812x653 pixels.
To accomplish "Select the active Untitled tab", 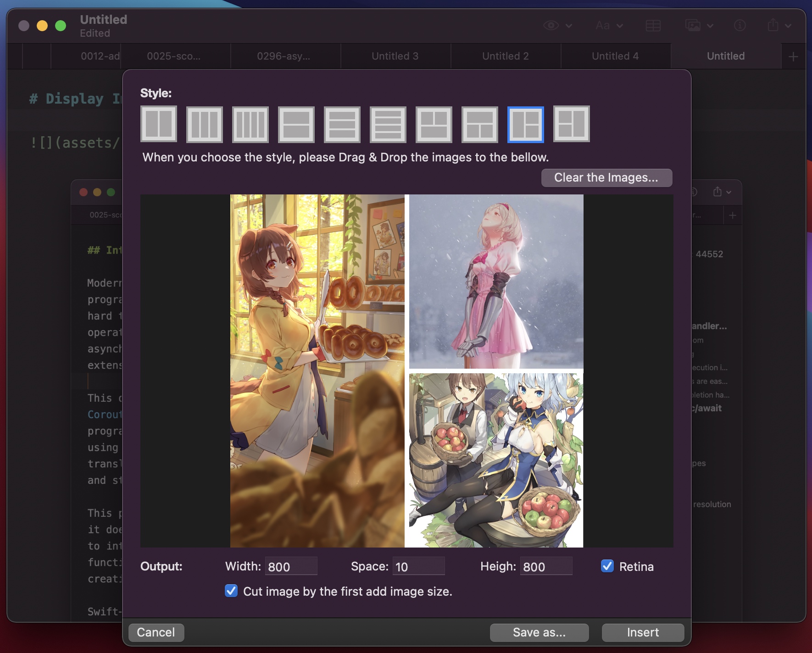I will tap(726, 56).
